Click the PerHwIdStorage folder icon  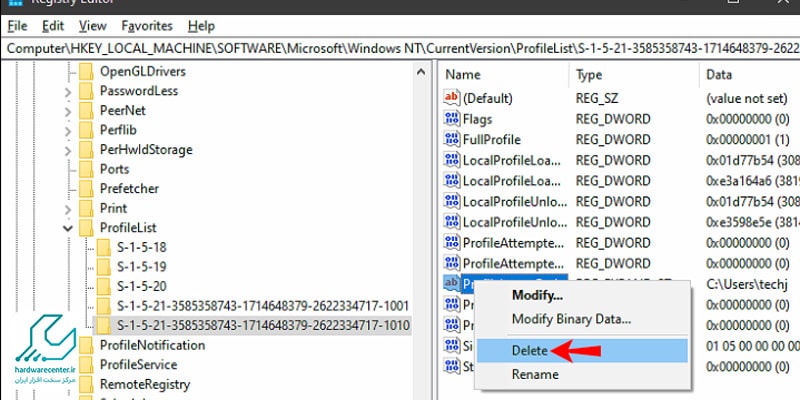[86, 149]
